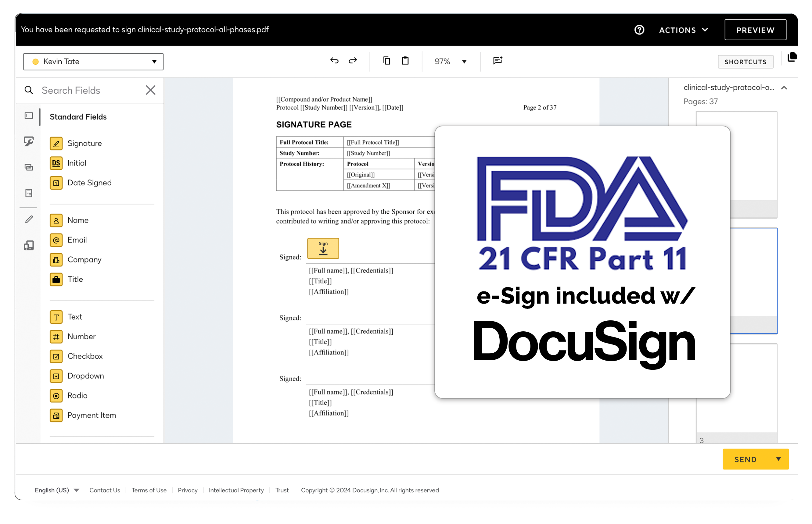Open the Privacy link
The width and height of the screenshot is (812, 524).
point(188,490)
